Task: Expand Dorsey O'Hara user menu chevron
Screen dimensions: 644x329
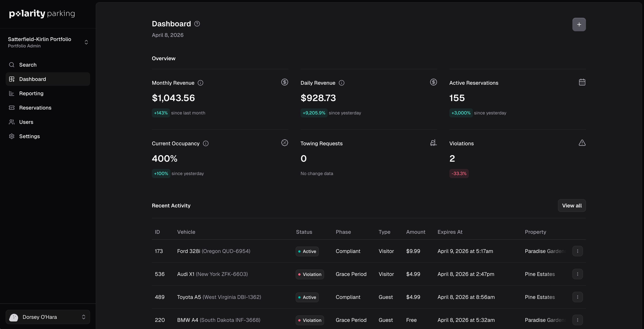Action: 83,317
